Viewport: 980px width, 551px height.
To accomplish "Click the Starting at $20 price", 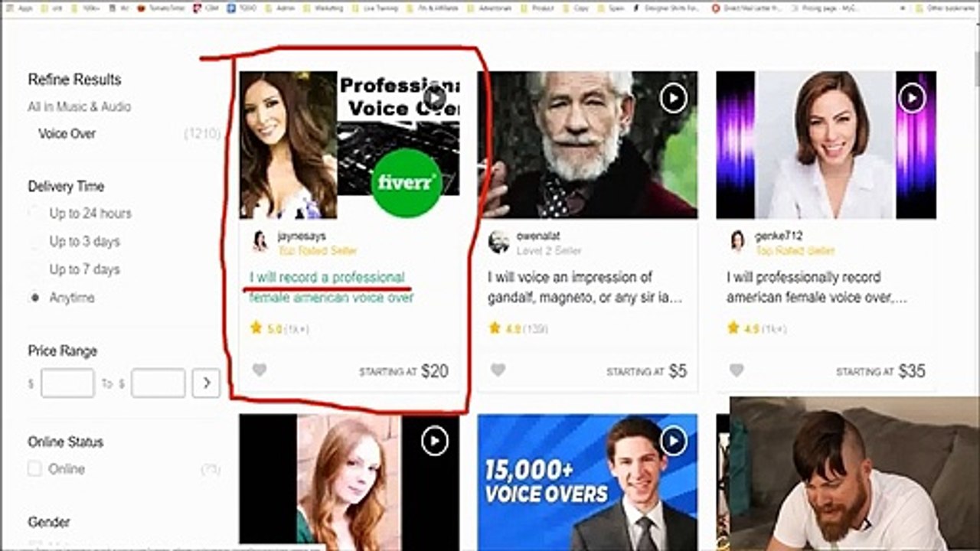I will tap(404, 371).
